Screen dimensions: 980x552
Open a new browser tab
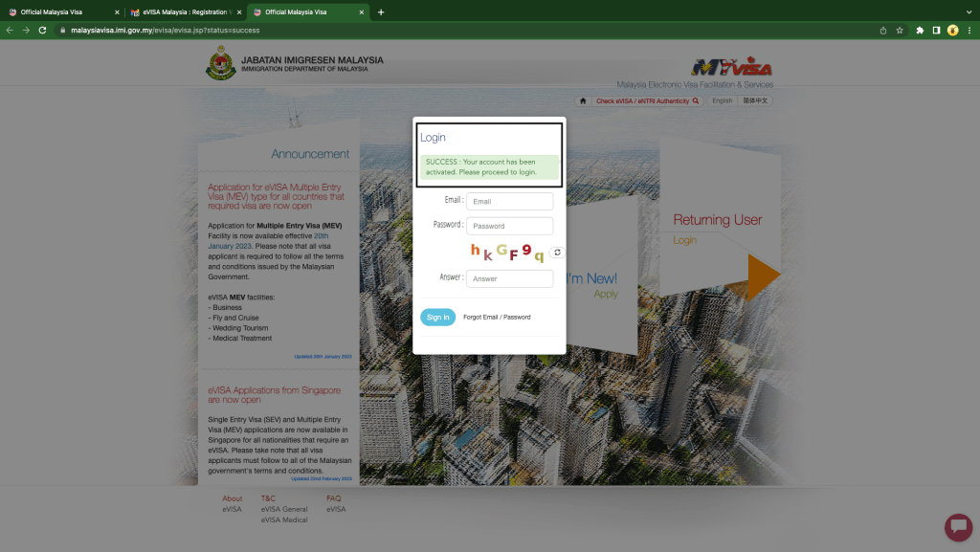(381, 11)
